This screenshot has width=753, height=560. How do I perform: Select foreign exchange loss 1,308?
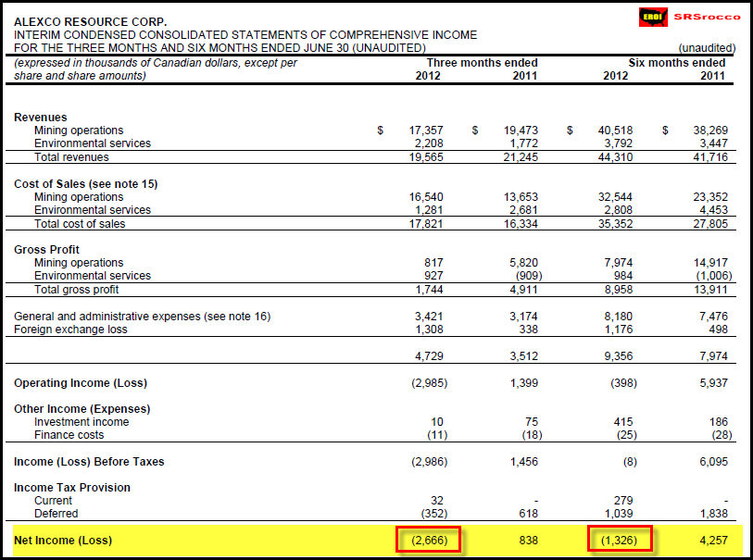429,330
